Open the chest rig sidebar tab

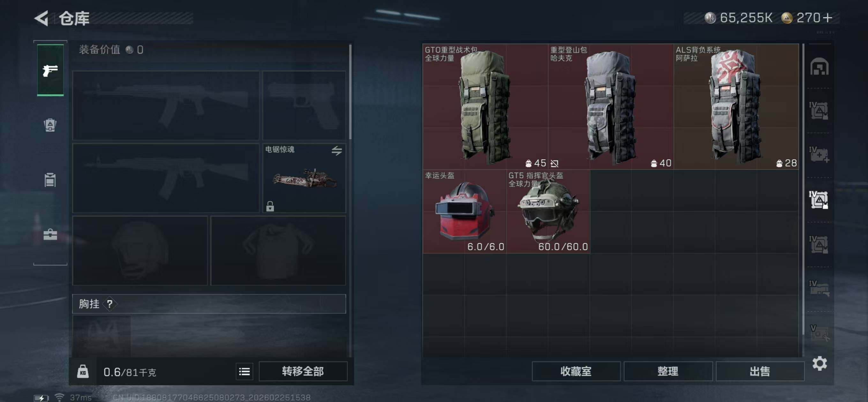click(50, 180)
